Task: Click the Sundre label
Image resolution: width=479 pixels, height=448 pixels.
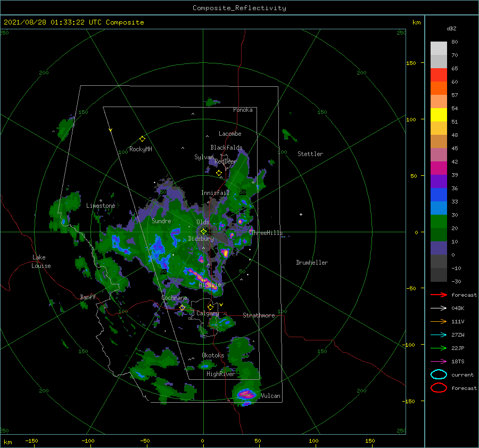Action: point(162,221)
